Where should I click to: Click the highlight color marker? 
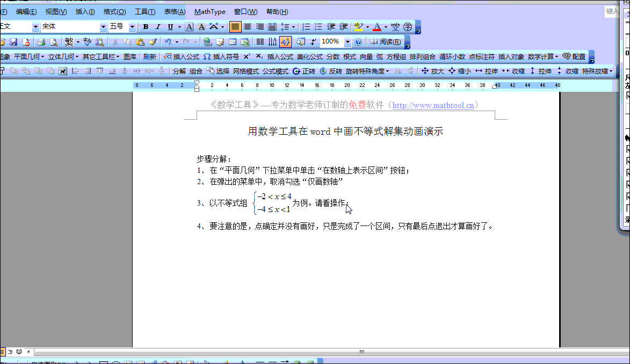click(x=358, y=27)
